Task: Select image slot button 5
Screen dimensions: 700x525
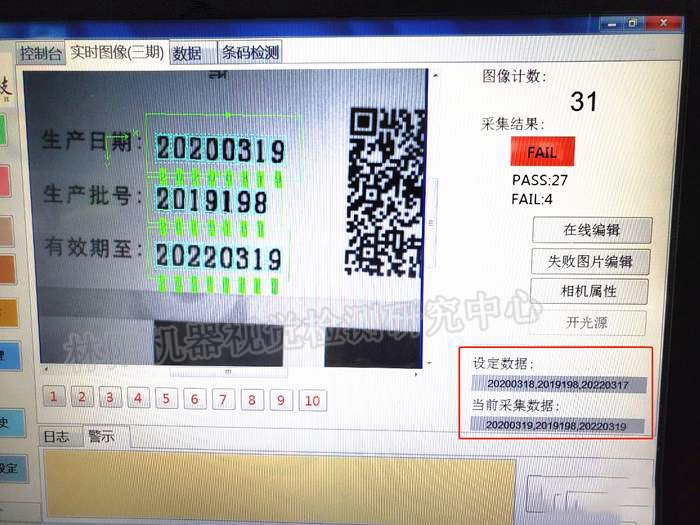Action: [166, 399]
